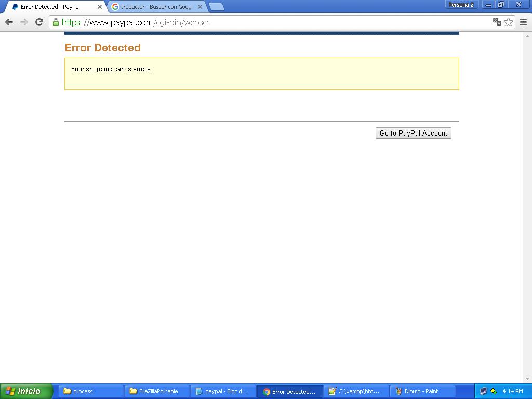Restore down the Chrome window
Screen dimensions: 532x399
(x=501, y=5)
